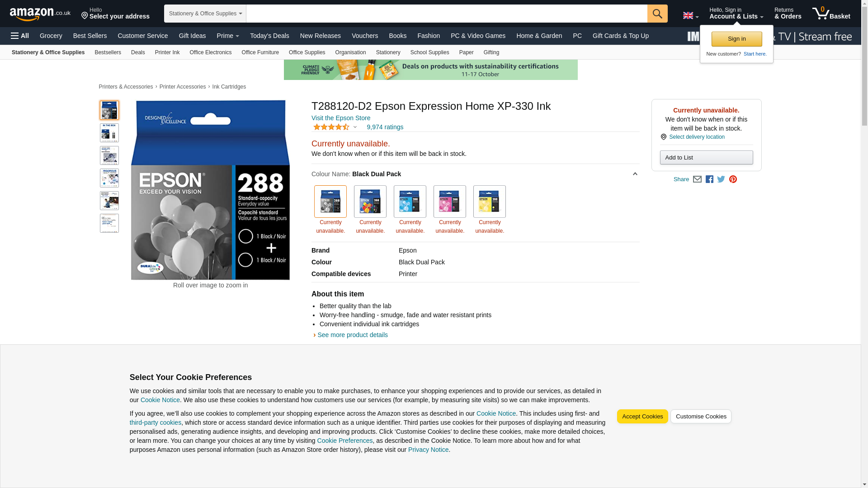Viewport: 868px width, 488px height.
Task: Open the All hamburger menu
Action: point(20,36)
